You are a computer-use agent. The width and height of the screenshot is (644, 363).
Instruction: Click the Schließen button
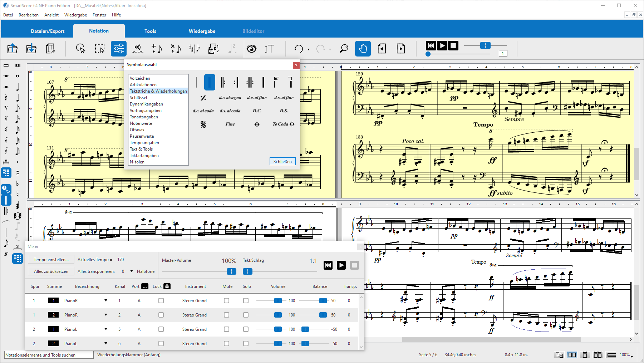282,162
